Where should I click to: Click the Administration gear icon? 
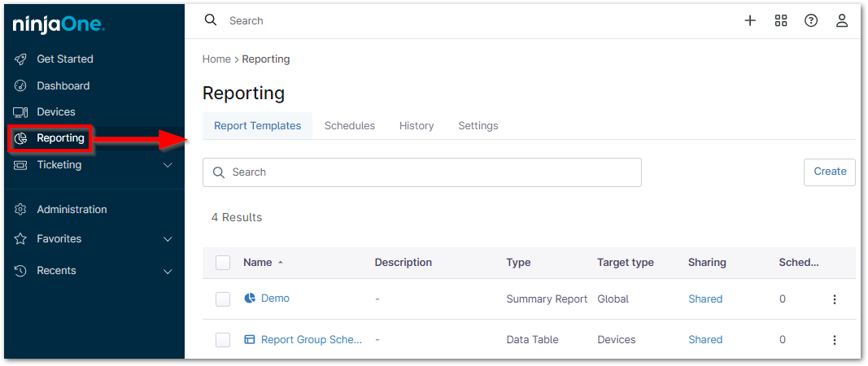(20, 210)
